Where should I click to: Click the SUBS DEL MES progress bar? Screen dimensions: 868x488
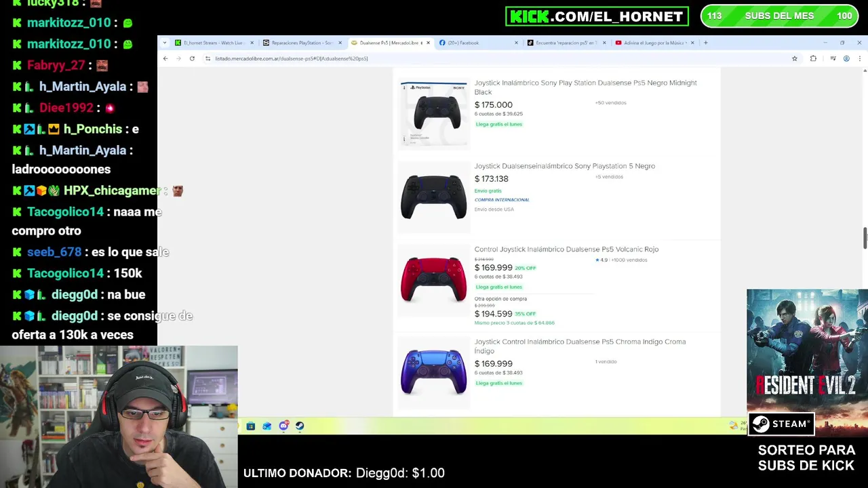coord(779,16)
